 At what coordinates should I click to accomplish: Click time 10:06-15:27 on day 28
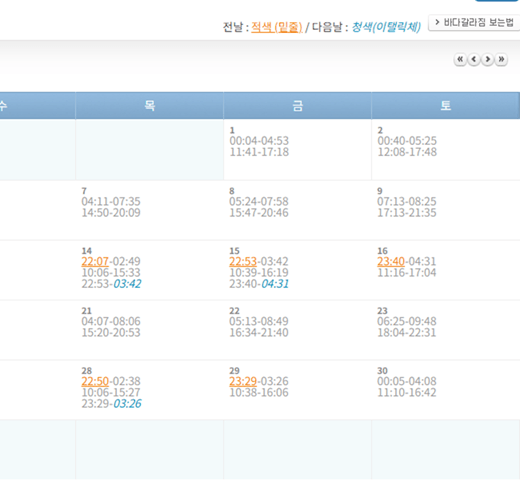111,393
